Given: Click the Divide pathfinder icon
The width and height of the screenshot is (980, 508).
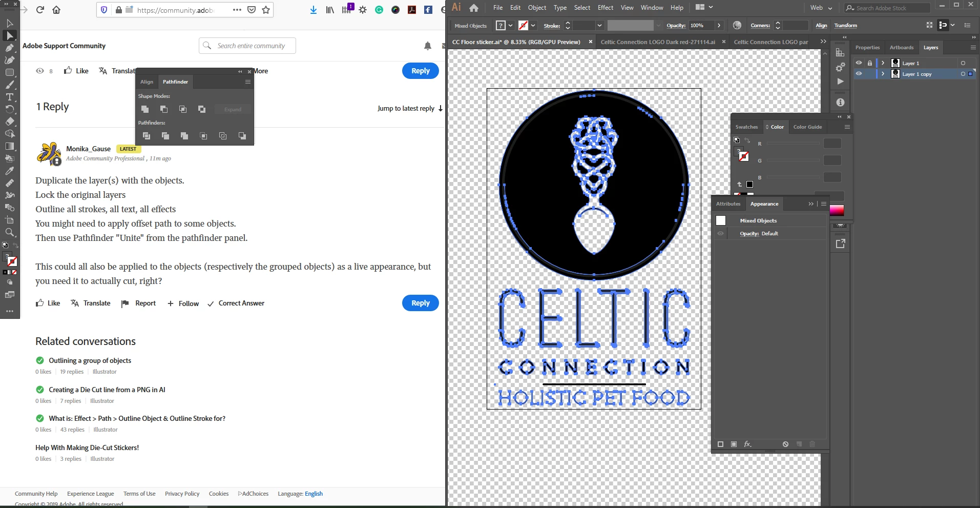Looking at the screenshot, I should point(147,136).
